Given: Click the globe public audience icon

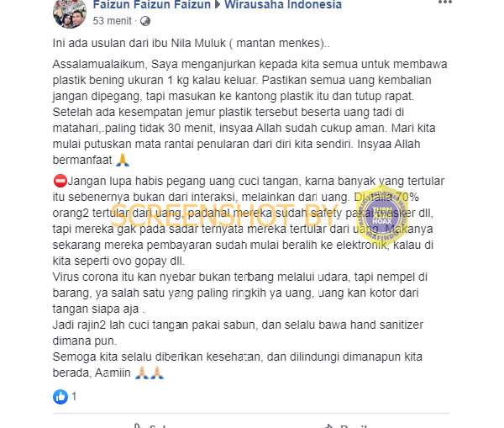Looking at the screenshot, I should pos(145,21).
